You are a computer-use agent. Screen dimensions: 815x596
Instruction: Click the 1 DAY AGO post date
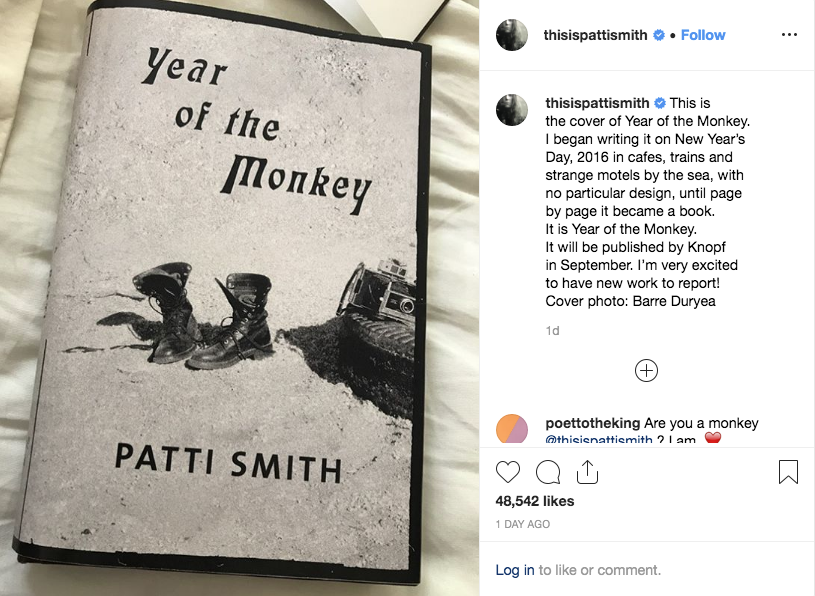(523, 524)
